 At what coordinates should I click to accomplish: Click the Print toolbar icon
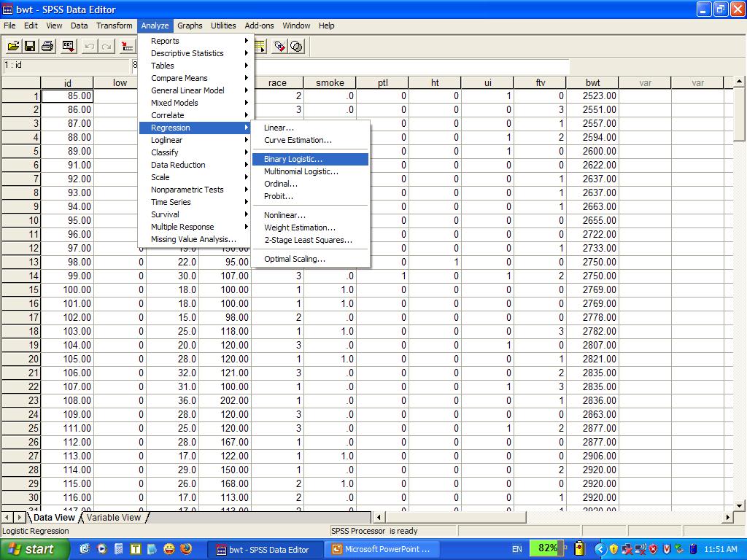click(x=47, y=46)
